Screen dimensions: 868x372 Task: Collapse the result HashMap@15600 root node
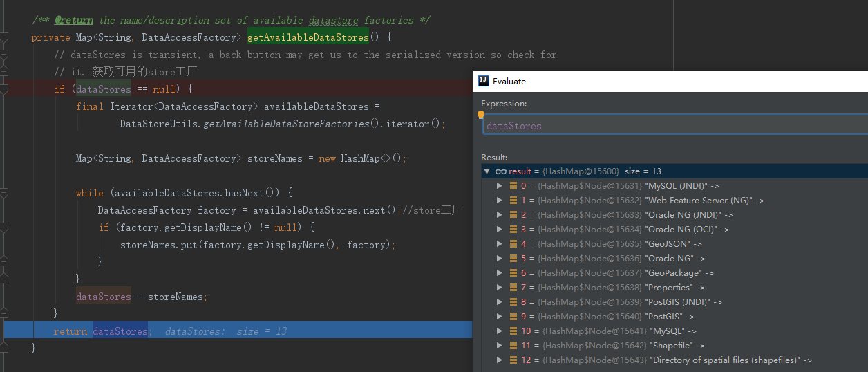click(487, 171)
